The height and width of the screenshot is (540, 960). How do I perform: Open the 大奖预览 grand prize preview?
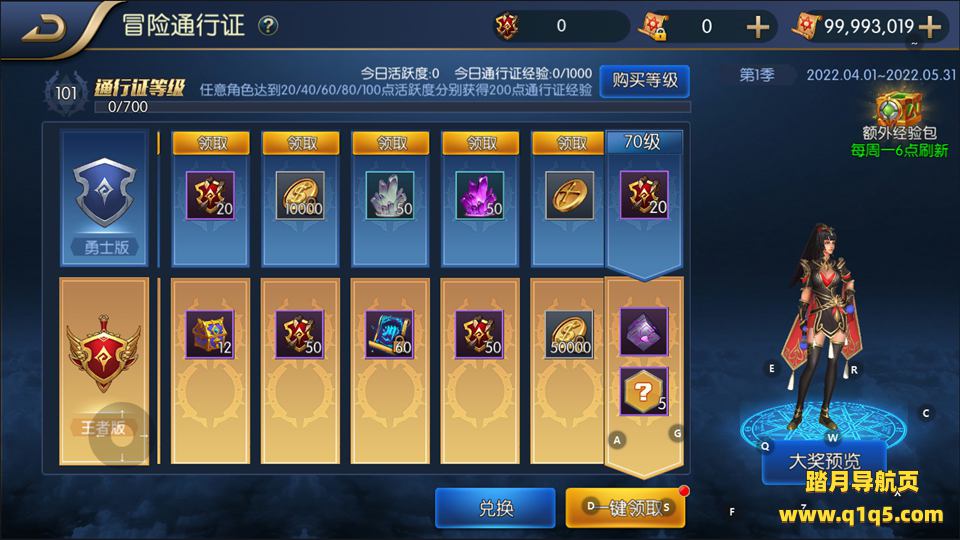[824, 462]
